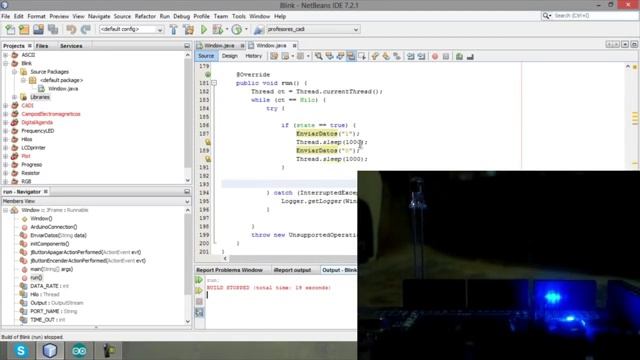The image size is (640, 360).
Task: Open Skype from the taskbar
Action: click(21, 351)
